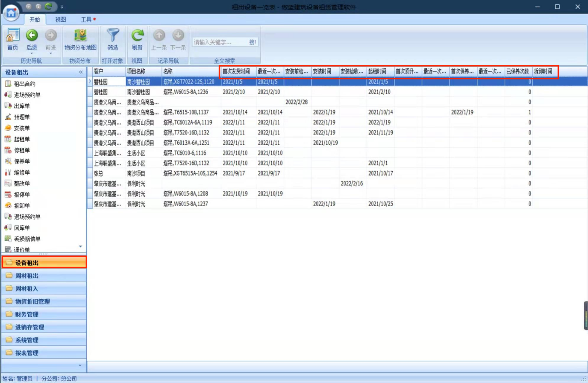Expand the 周材租出 navigation group
This screenshot has width=588, height=383.
(27, 276)
